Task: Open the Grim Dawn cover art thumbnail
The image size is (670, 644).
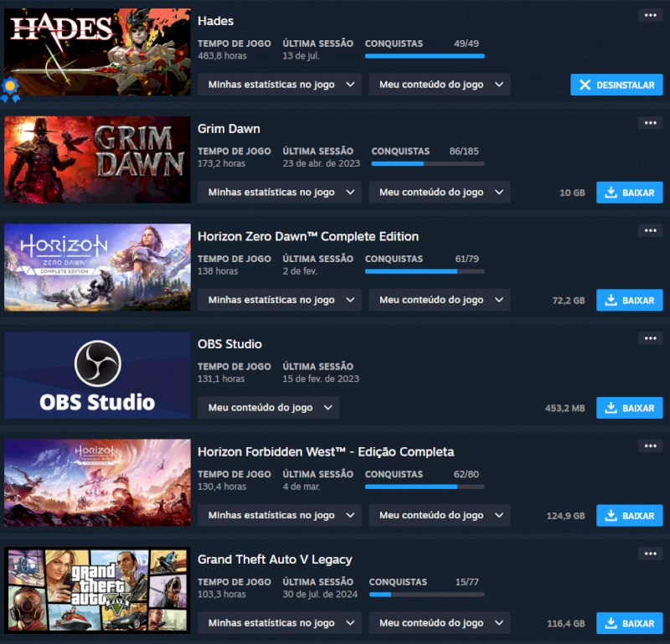Action: tap(97, 159)
